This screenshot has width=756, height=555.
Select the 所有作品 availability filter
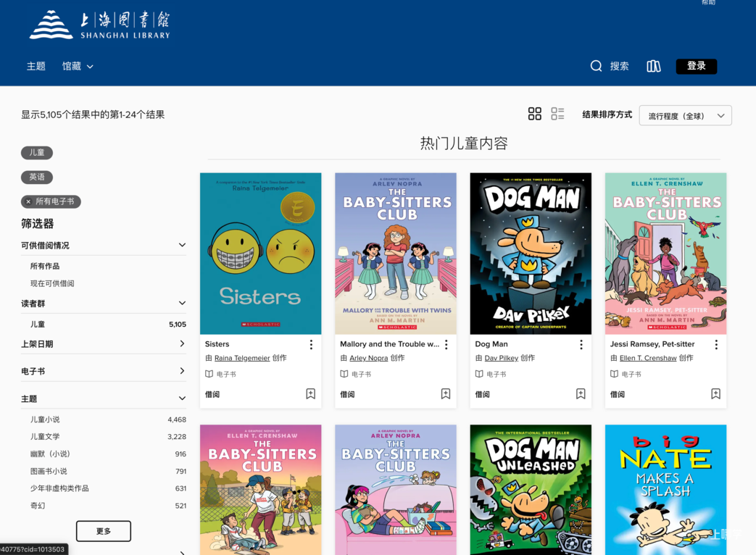point(45,266)
